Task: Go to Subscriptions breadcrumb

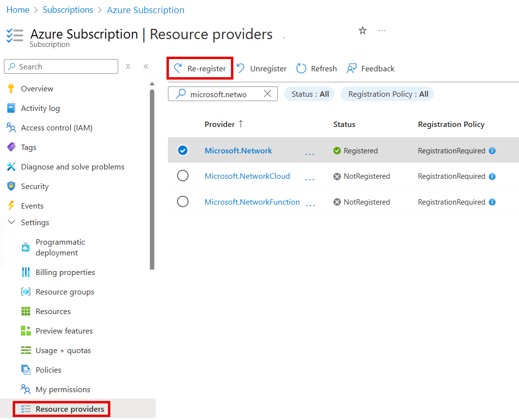Action: (x=68, y=10)
